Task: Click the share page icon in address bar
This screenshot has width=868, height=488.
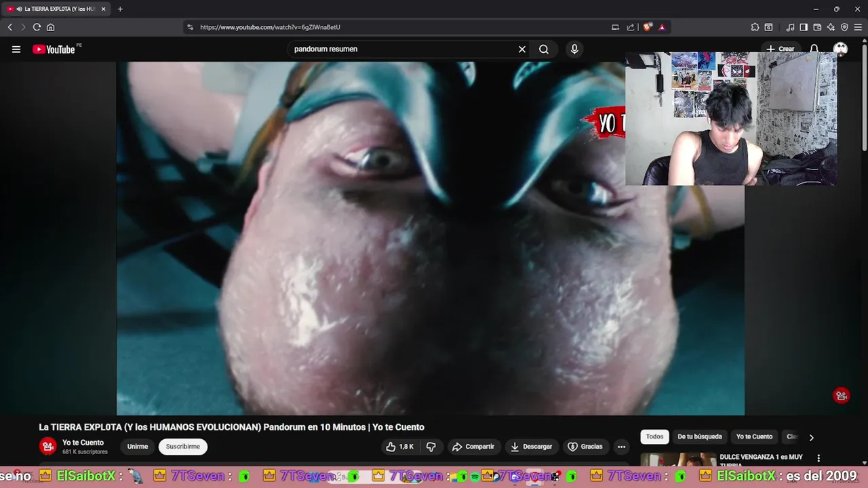Action: tap(631, 27)
